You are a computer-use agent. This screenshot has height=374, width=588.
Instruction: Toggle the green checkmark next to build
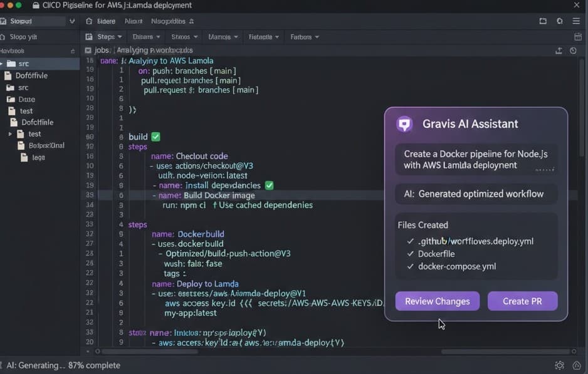point(155,137)
